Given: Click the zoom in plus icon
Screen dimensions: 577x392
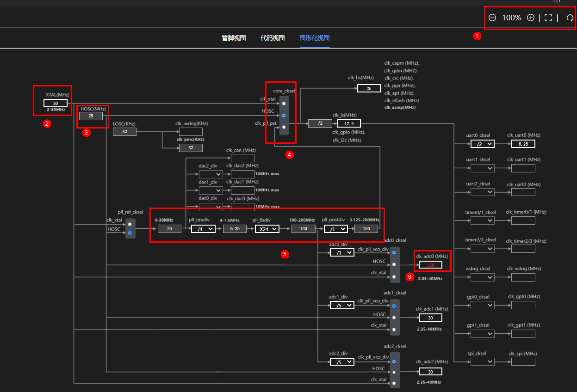Looking at the screenshot, I should coord(531,18).
